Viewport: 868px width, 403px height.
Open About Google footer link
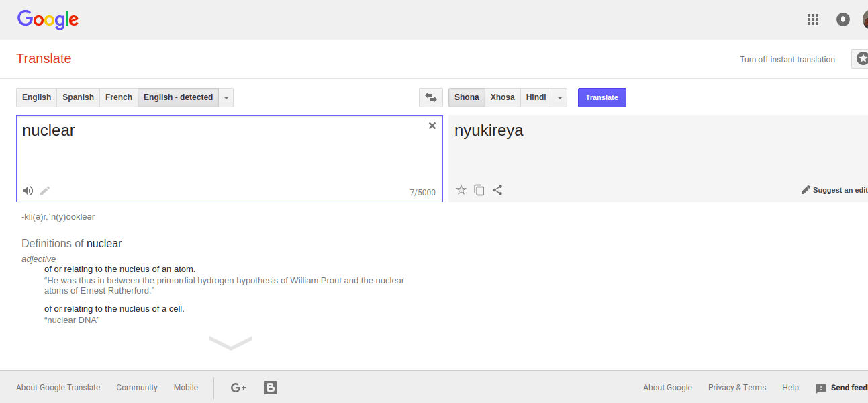[667, 388]
